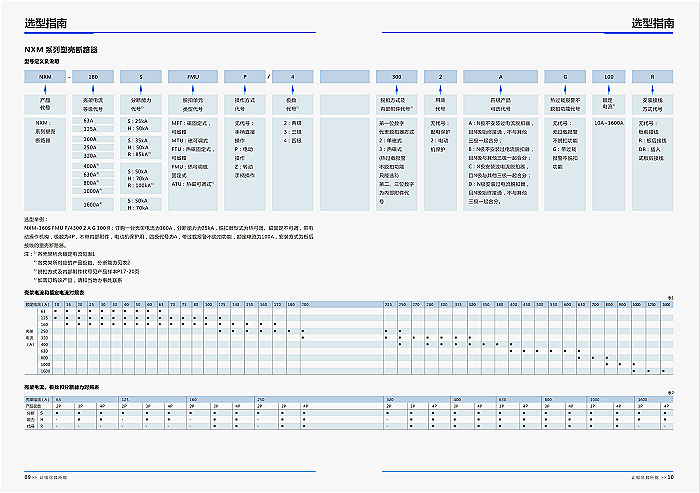Click the MTU release type entry

click(190, 141)
